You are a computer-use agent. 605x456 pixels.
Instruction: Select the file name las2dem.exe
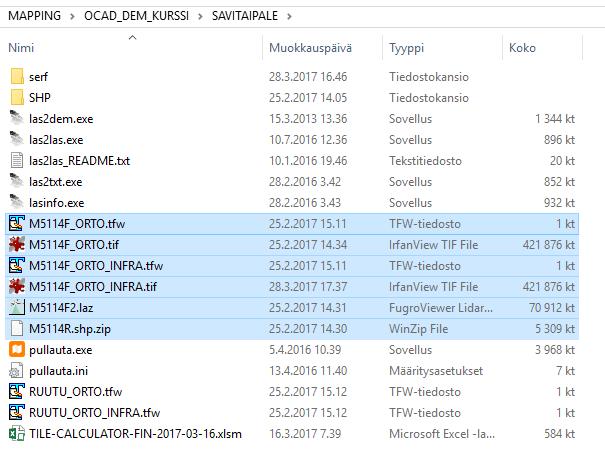61,119
